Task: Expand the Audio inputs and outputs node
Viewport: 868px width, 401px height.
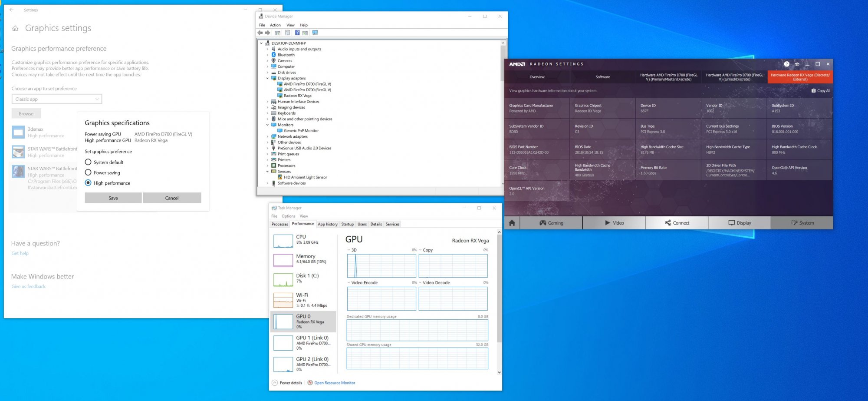Action: 267,49
